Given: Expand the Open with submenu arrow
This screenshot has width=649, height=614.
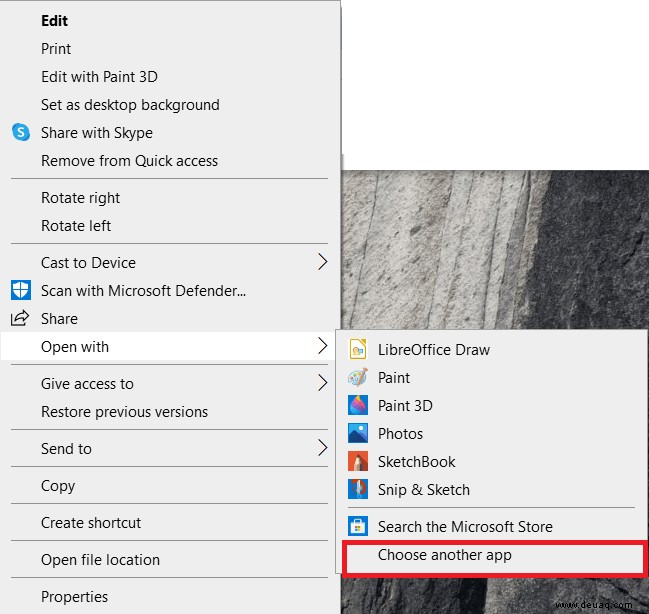Looking at the screenshot, I should pyautogui.click(x=323, y=346).
